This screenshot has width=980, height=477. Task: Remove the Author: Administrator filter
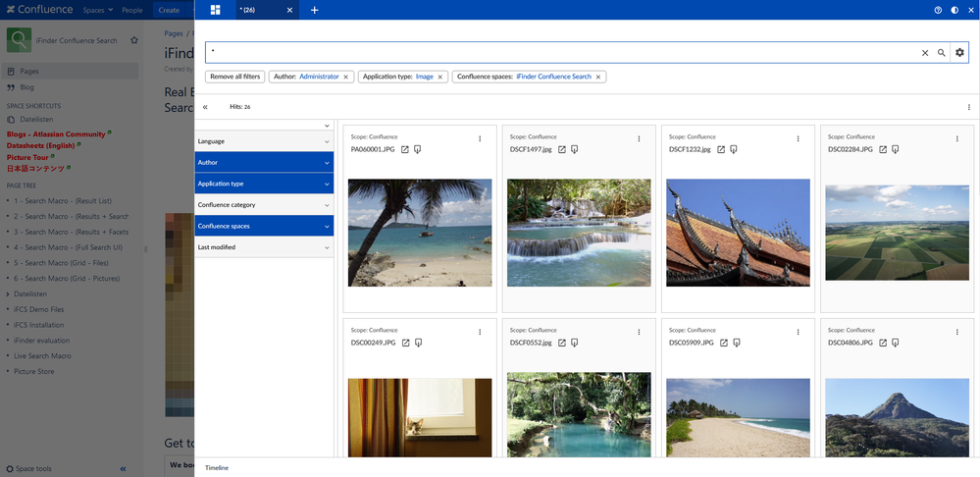click(x=345, y=77)
